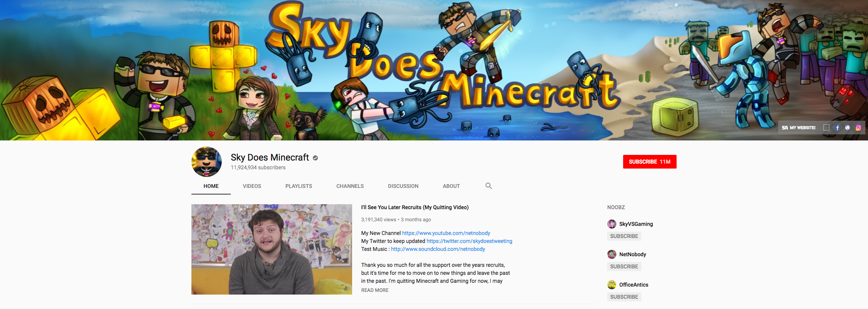Open the youtube.com/netnobody link
Viewport: 868px width, 309px height.
pos(446,233)
